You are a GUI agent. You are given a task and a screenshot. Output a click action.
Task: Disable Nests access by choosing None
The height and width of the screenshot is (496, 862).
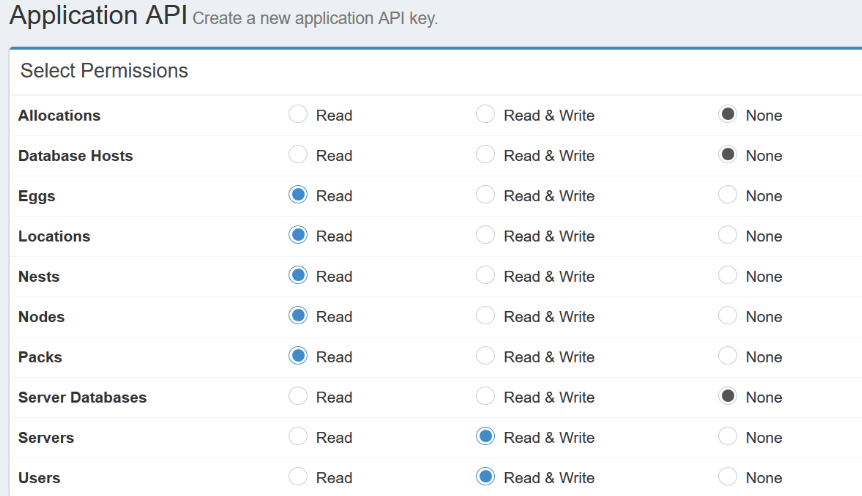pyautogui.click(x=728, y=275)
